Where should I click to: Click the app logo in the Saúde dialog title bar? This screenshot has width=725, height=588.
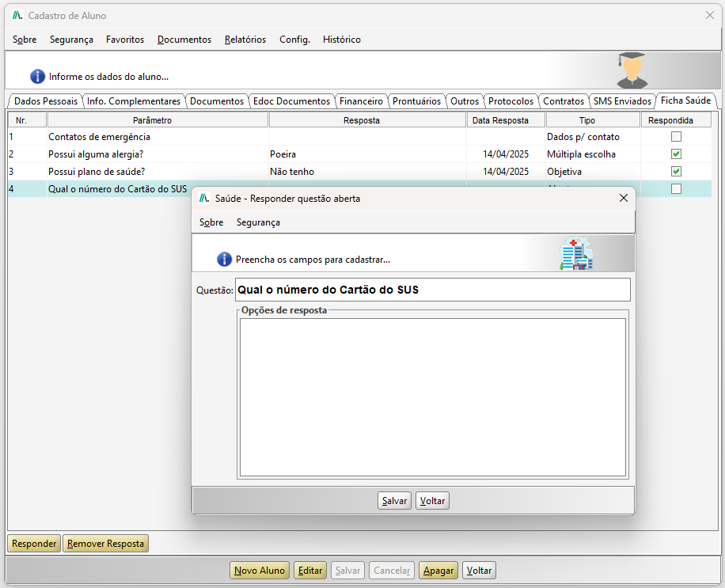[204, 199]
